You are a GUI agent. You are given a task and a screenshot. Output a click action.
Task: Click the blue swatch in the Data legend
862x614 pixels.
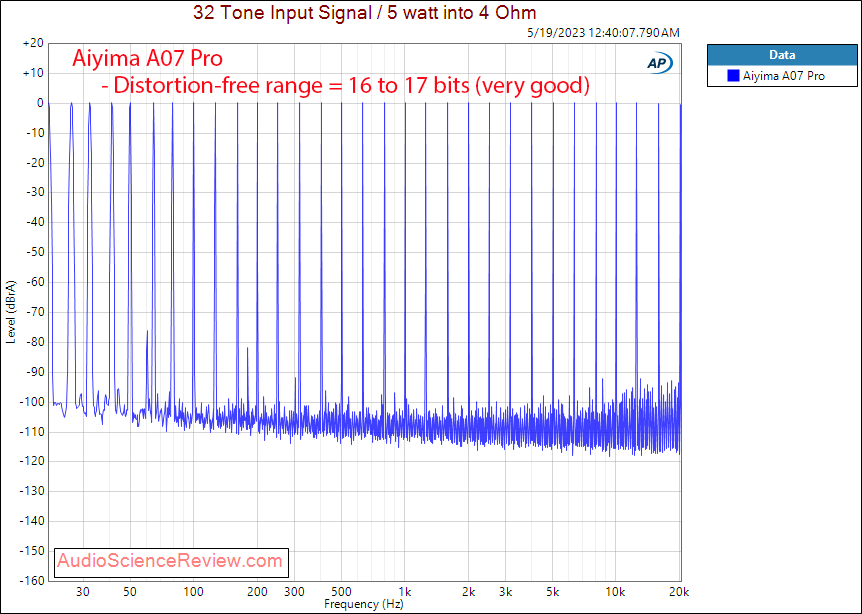pyautogui.click(x=733, y=76)
